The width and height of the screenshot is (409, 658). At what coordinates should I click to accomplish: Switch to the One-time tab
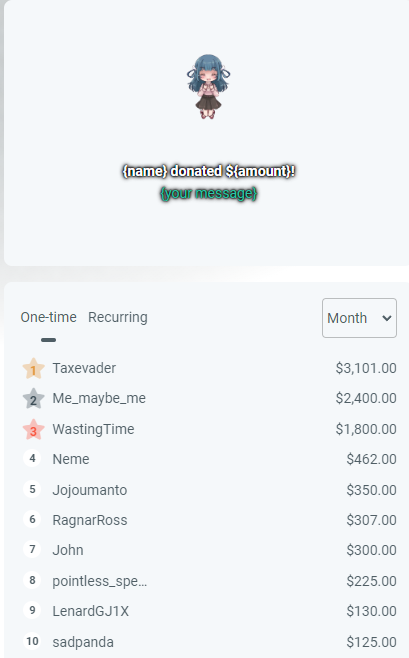tap(49, 317)
